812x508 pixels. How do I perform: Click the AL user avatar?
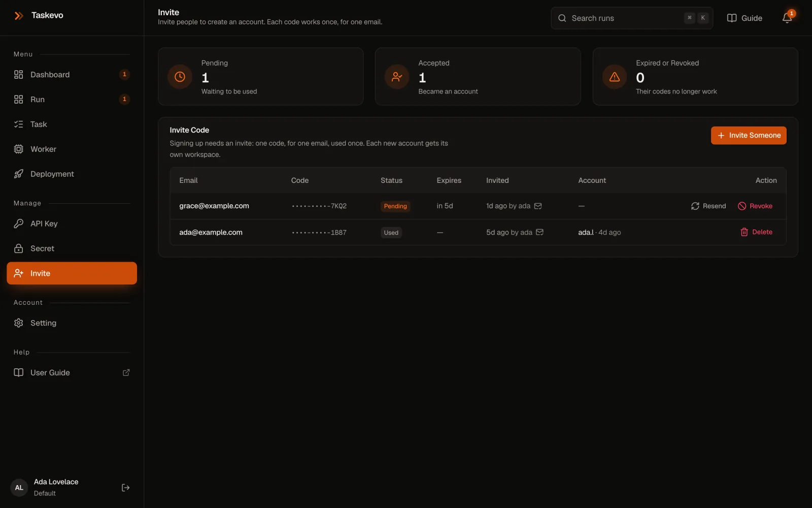19,488
